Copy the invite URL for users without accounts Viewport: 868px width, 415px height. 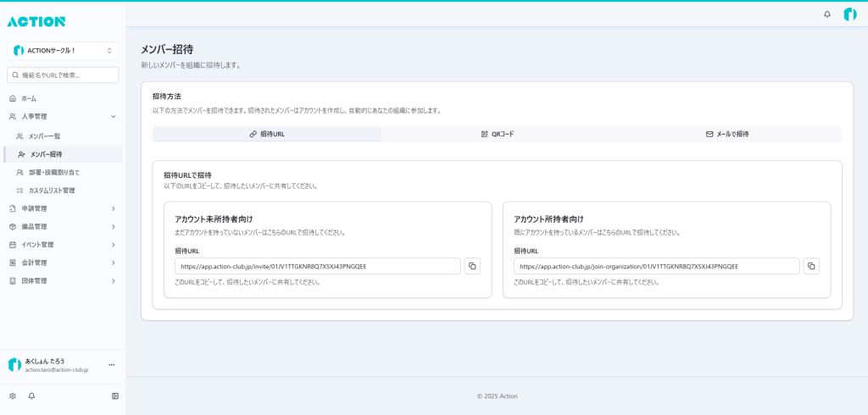(x=472, y=266)
